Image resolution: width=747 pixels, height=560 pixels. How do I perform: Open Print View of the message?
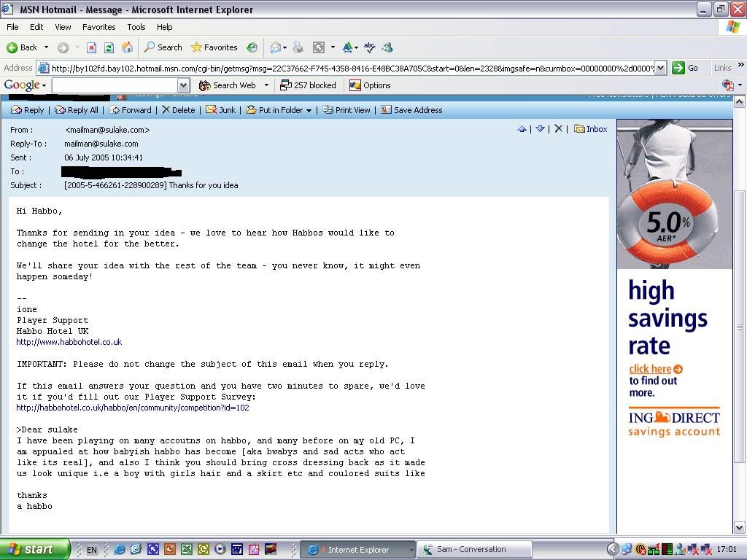347,110
